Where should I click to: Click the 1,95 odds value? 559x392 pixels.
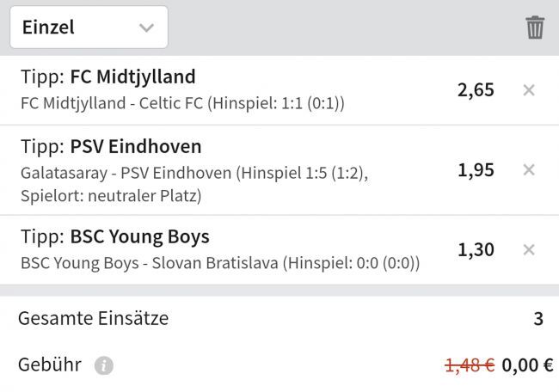click(476, 169)
